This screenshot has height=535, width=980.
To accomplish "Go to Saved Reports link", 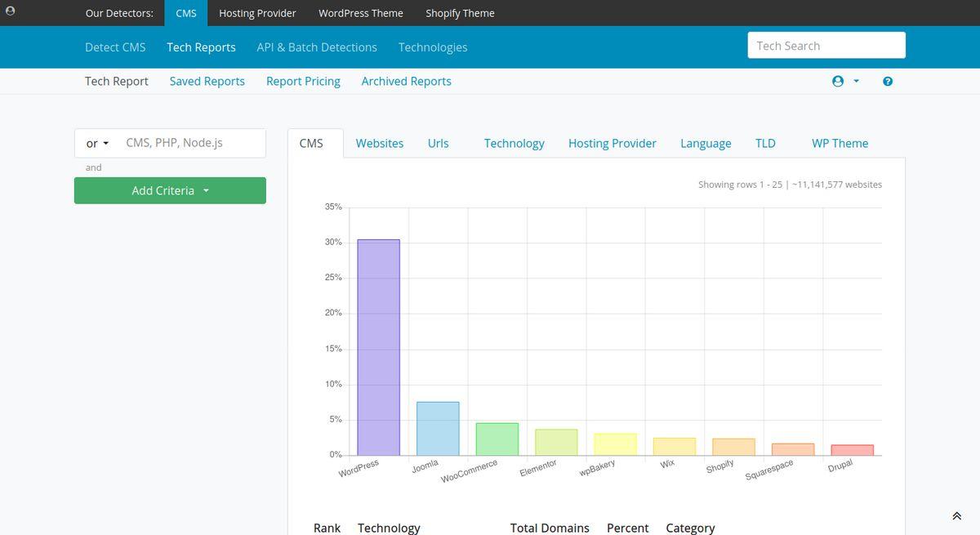I will [x=207, y=81].
